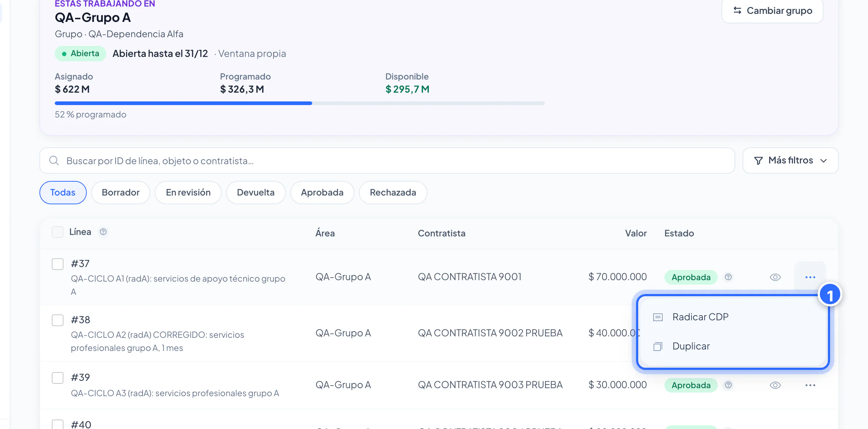Click the help icon next to #39's Aprobada status
Screen dimensions: 868x429
(728, 385)
